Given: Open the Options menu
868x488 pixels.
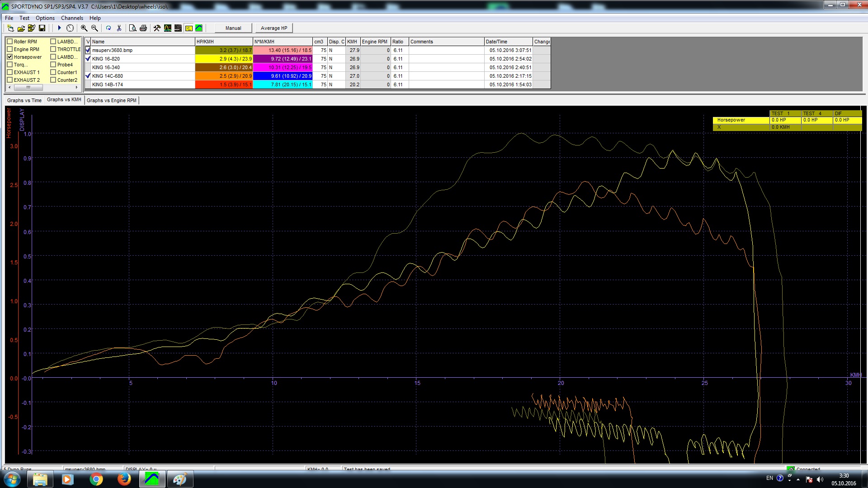Looking at the screenshot, I should (x=45, y=18).
